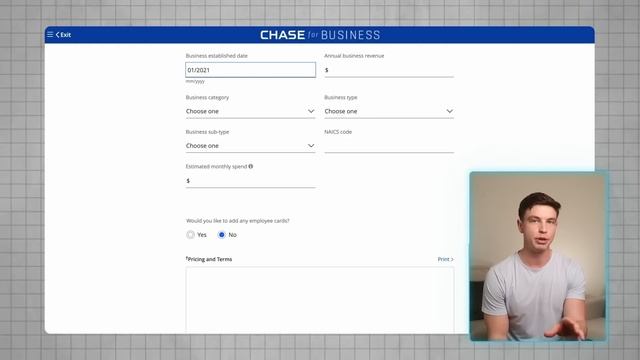Select Yes for employee cards
The height and width of the screenshot is (360, 640).
coord(190,235)
